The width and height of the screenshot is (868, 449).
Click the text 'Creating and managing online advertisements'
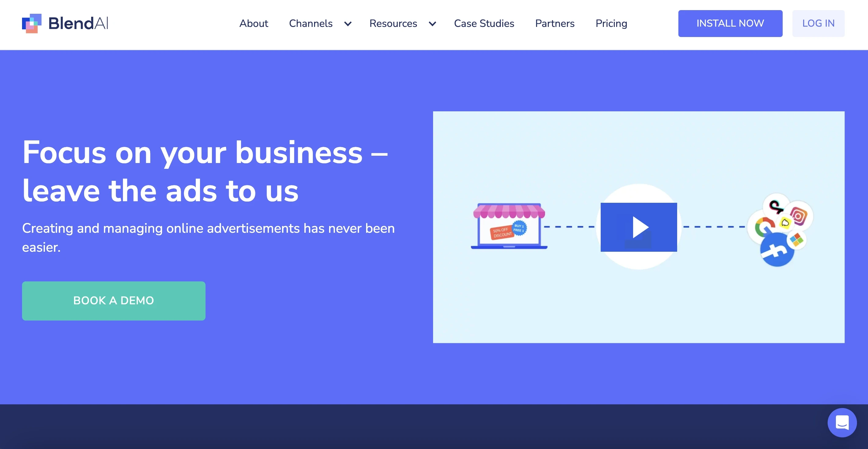[x=161, y=228]
